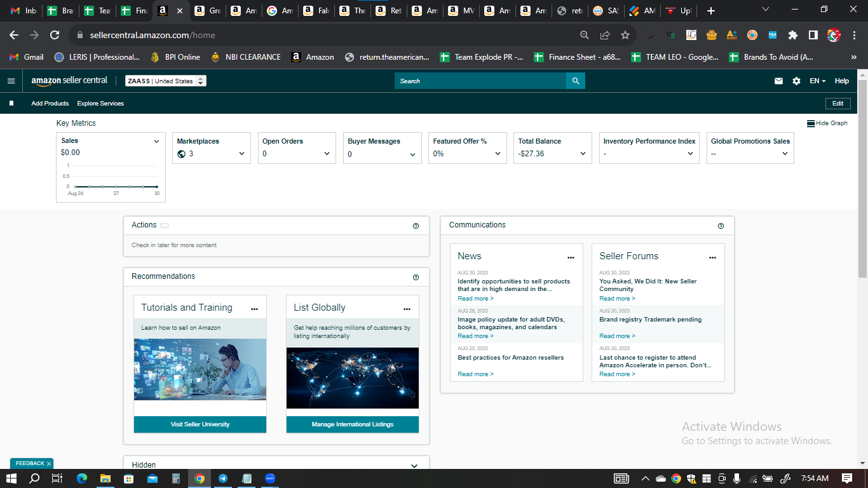Viewport: 868px width, 488px height.
Task: Switch to the "Upl" browser tab
Action: click(678, 11)
